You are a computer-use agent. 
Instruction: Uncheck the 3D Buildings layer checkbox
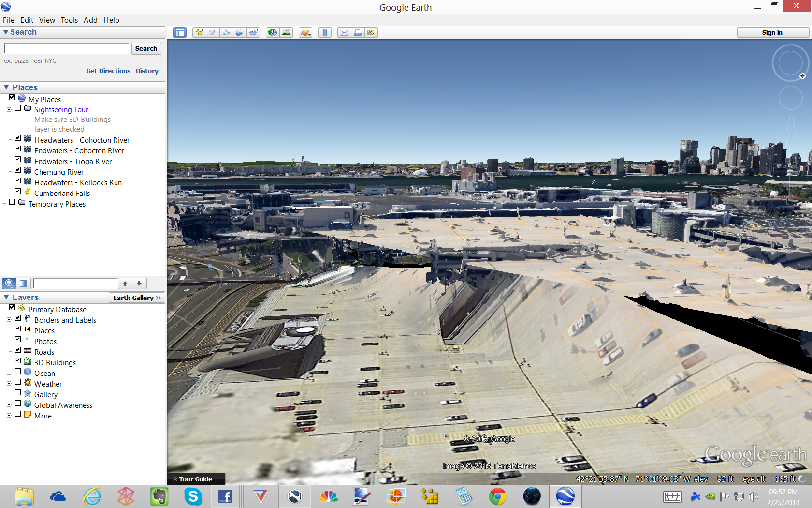coord(18,361)
